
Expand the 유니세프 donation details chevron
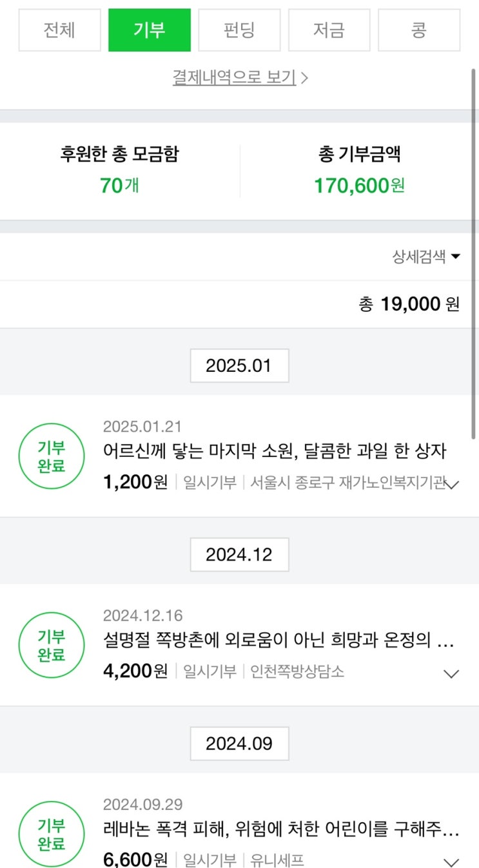(x=452, y=862)
